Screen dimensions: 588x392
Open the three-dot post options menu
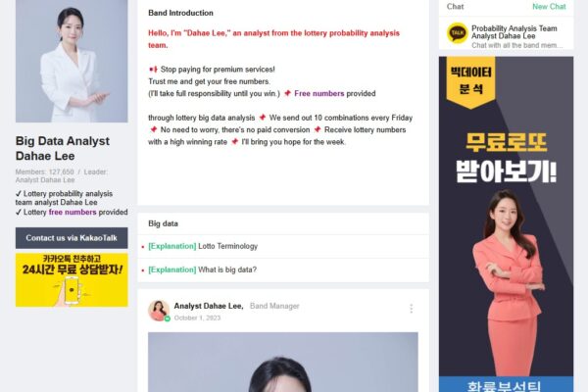(412, 309)
